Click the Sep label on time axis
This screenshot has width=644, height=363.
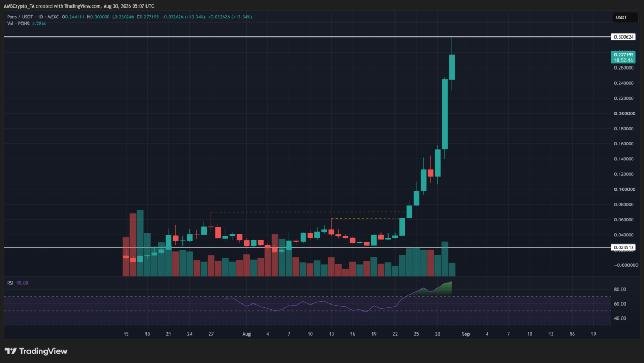pyautogui.click(x=466, y=334)
